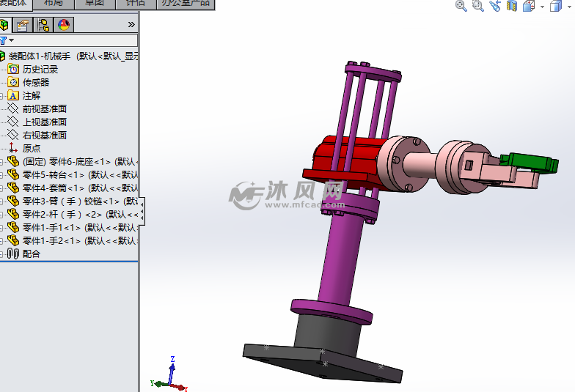Open the filter options dropdown arrow

[x=12, y=40]
